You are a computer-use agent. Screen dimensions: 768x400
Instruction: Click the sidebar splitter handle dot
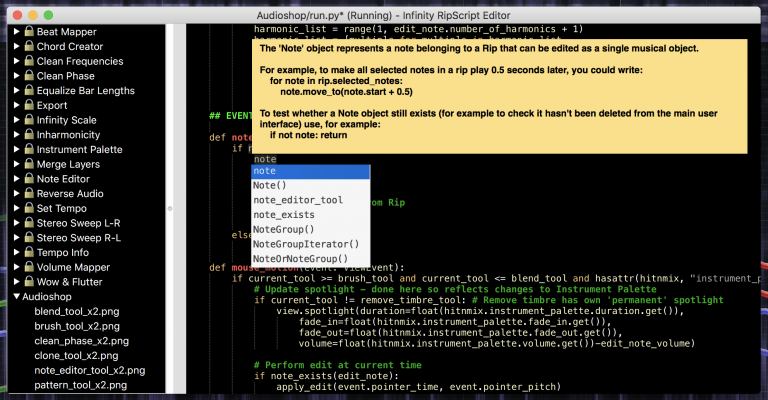pos(170,209)
